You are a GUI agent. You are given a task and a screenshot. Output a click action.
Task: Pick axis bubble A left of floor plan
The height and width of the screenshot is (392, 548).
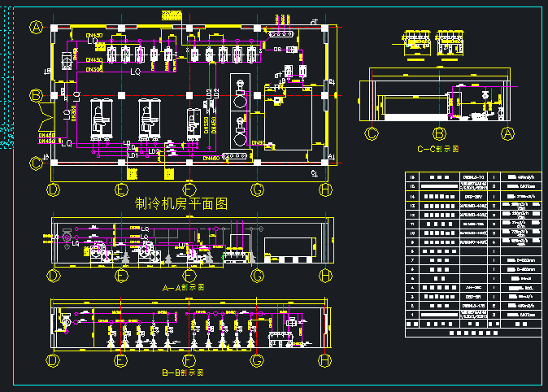tap(36, 28)
